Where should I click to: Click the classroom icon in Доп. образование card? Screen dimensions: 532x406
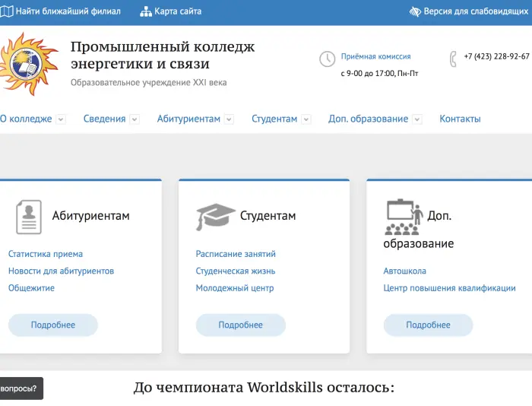point(403,217)
